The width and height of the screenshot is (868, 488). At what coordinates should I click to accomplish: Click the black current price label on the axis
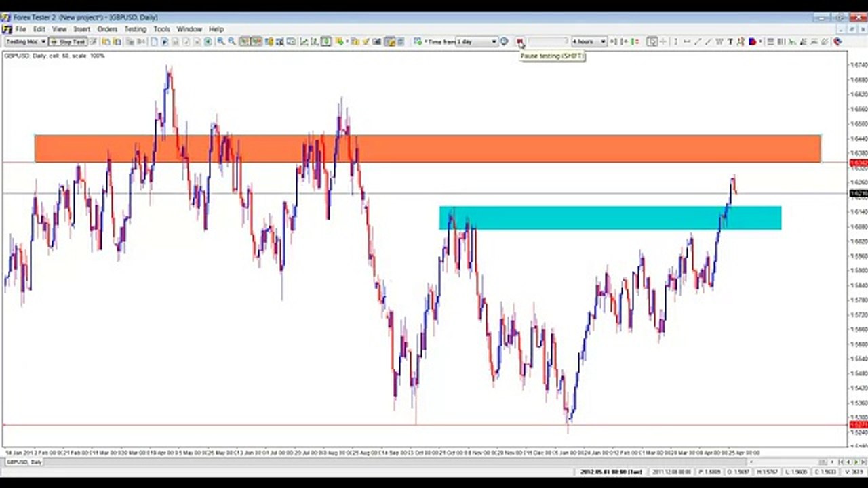(x=858, y=194)
